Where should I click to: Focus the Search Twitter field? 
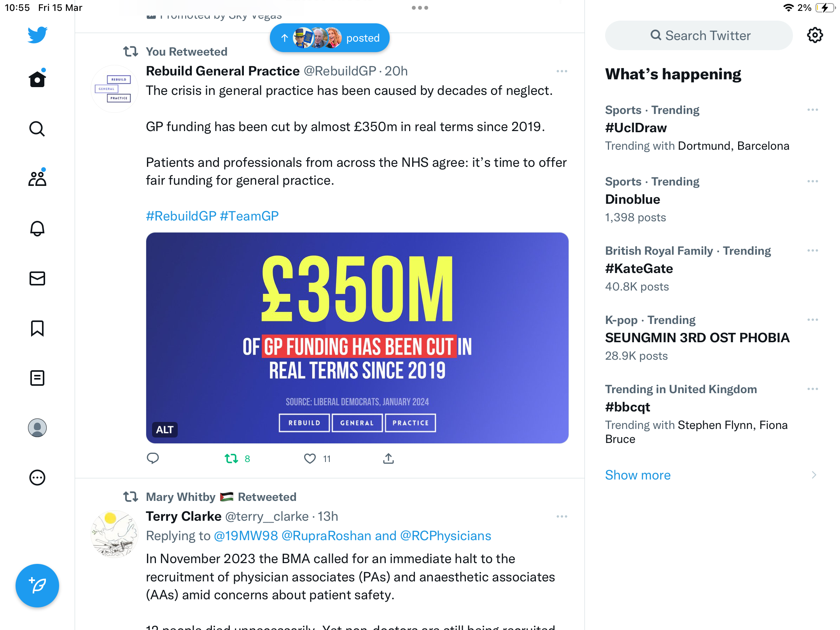point(699,35)
